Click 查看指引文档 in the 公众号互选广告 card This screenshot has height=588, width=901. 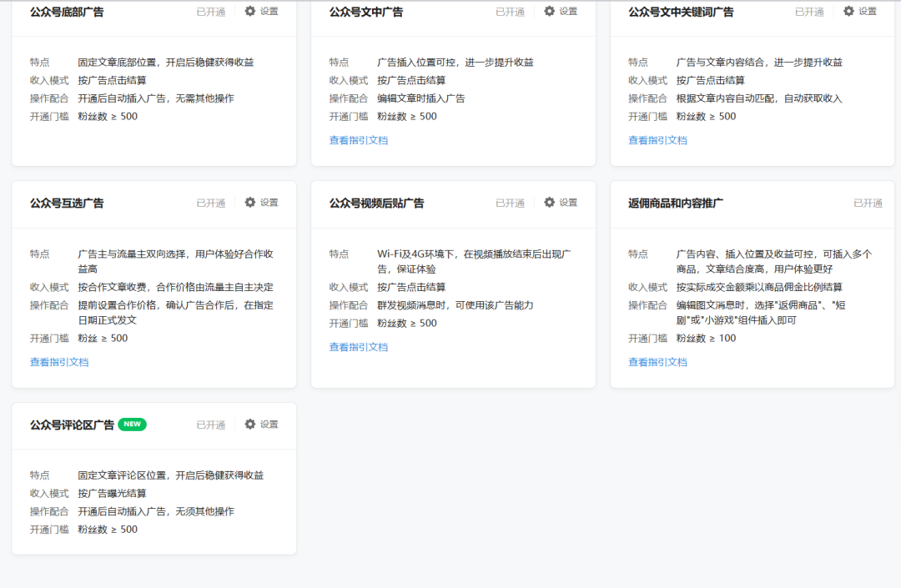[59, 362]
